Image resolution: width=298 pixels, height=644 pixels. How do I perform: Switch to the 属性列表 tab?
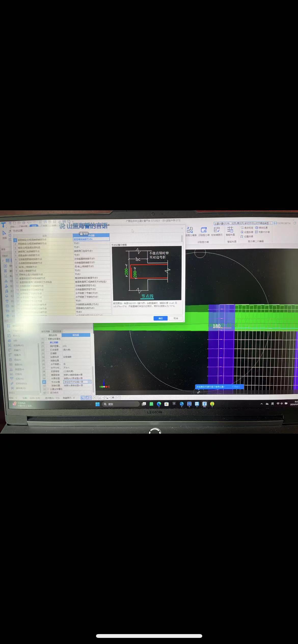pos(46,331)
